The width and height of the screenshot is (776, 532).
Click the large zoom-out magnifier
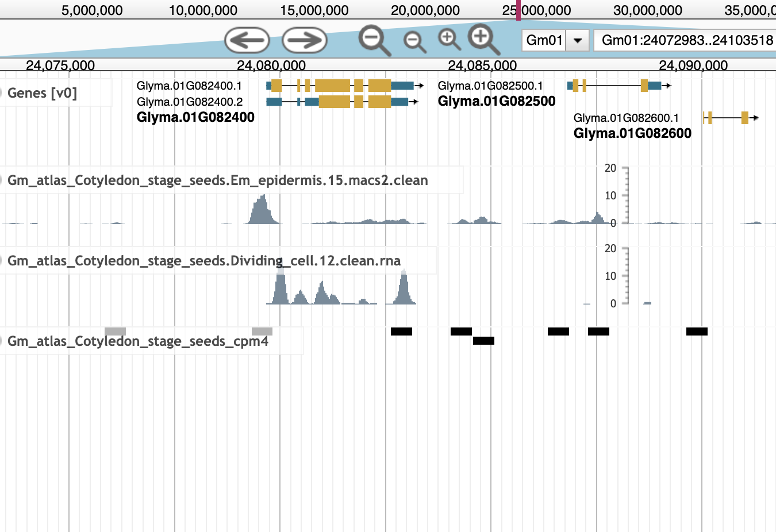[375, 41]
